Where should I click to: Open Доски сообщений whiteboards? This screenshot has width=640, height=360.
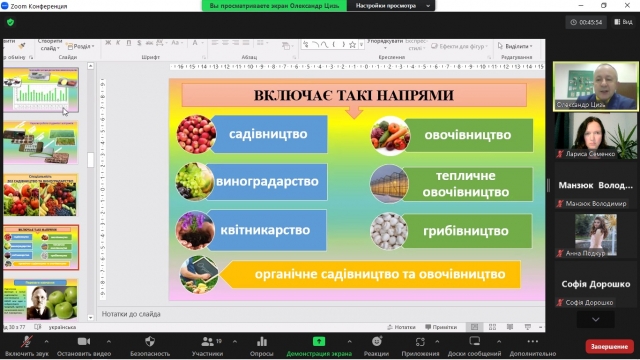click(x=474, y=346)
